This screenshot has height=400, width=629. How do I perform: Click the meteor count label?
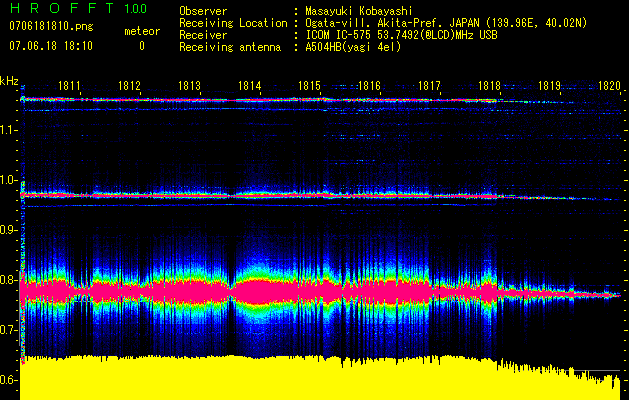(141, 32)
